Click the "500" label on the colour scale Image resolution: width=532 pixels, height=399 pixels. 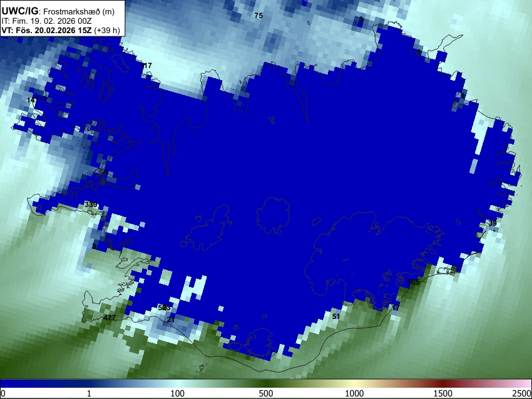tap(266, 393)
